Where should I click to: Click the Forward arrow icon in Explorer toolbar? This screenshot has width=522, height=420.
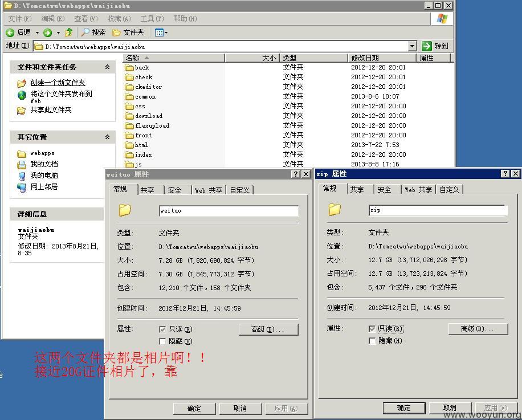point(48,32)
